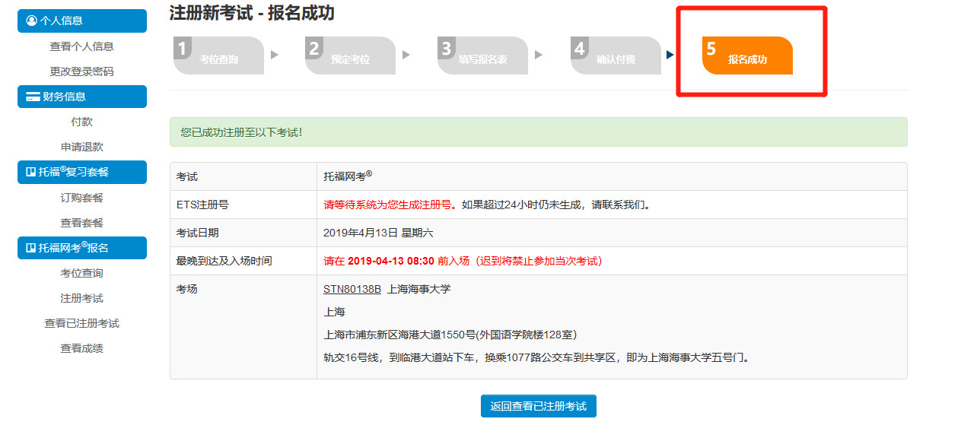Click the 最晚到达及入场时间 label
Screen dimensions: 980x422
[x=224, y=261]
